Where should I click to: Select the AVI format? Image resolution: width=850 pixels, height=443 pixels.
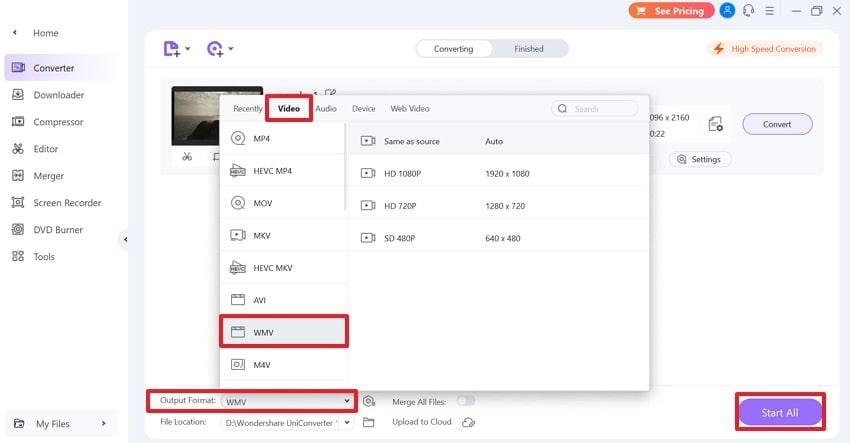point(282,300)
